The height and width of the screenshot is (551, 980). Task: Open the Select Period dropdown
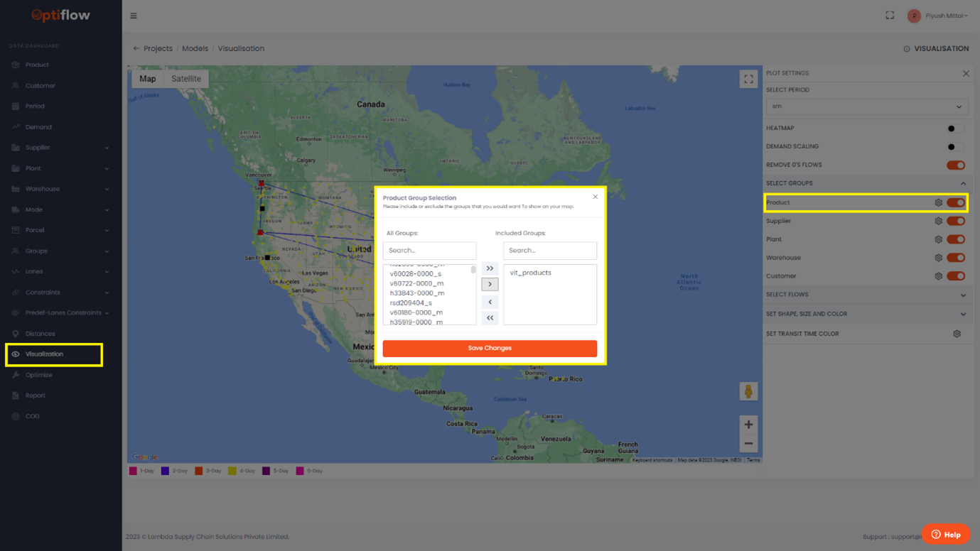coord(866,107)
